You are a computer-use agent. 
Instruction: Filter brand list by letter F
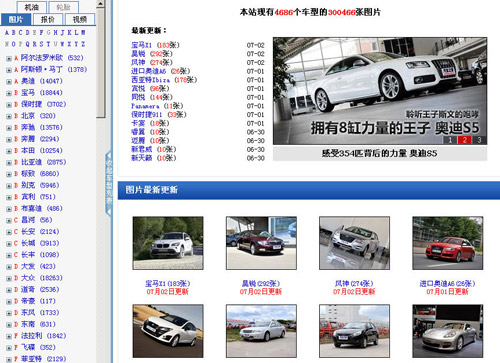pos(41,32)
